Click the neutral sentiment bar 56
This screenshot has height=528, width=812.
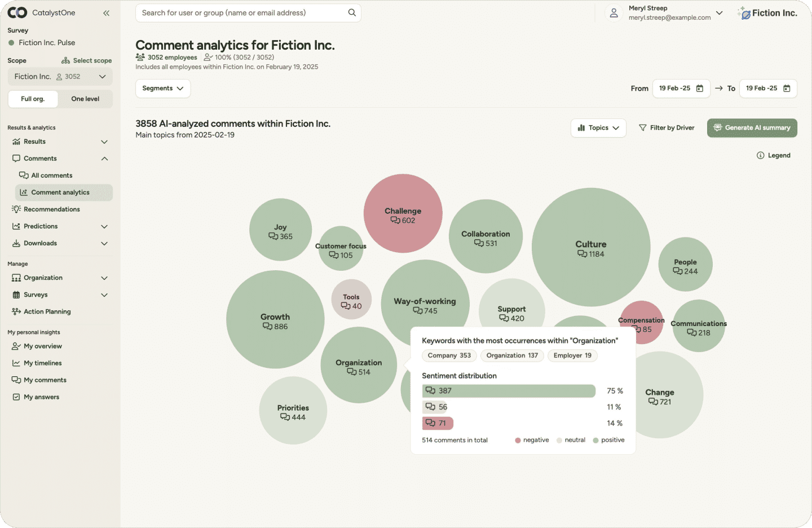[435, 407]
